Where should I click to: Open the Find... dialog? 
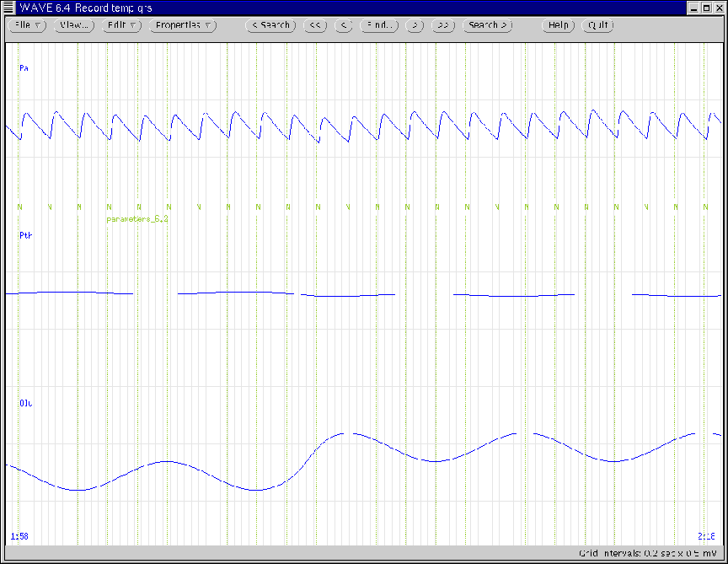click(x=379, y=25)
